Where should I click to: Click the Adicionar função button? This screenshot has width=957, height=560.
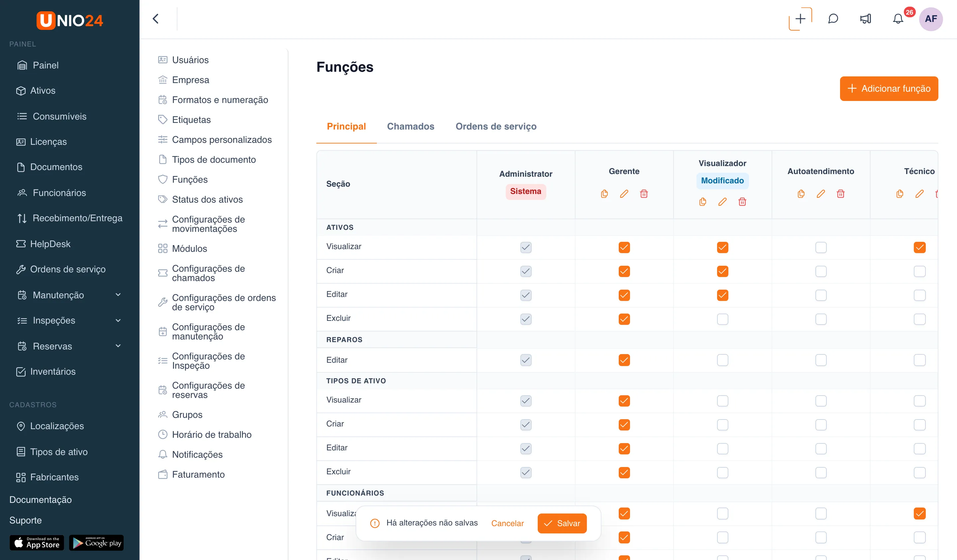[x=889, y=88]
